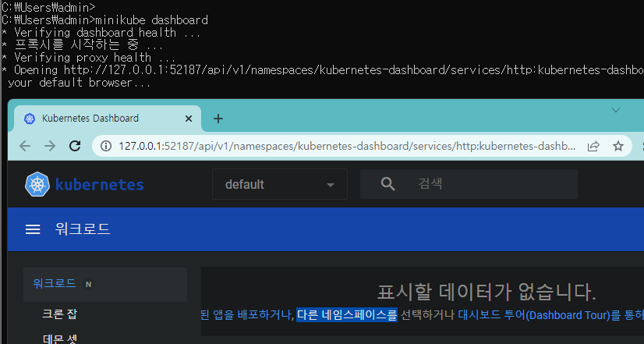Click the Opening http://127.0.0.1:52187 line
The height and width of the screenshot is (344, 644).
click(323, 70)
